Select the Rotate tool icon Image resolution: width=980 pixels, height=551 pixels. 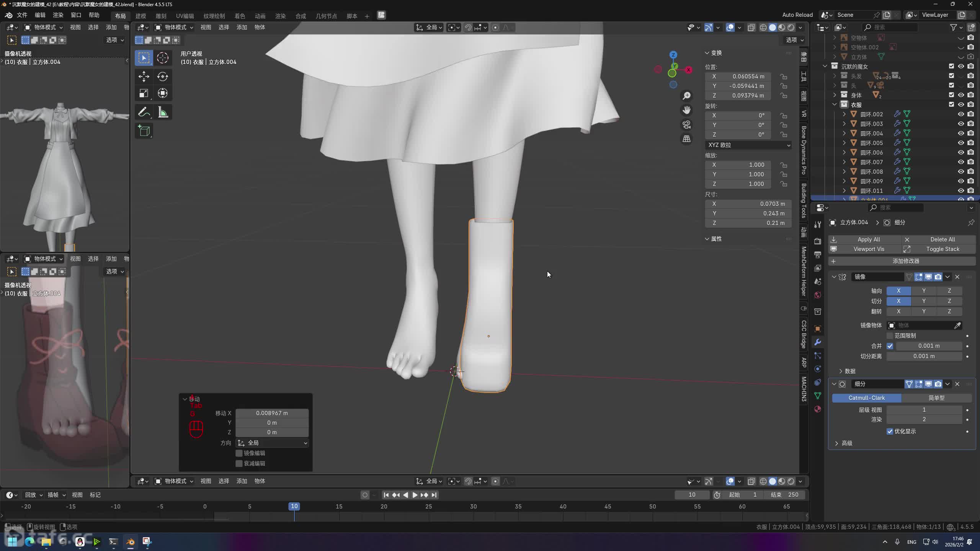coord(162,77)
